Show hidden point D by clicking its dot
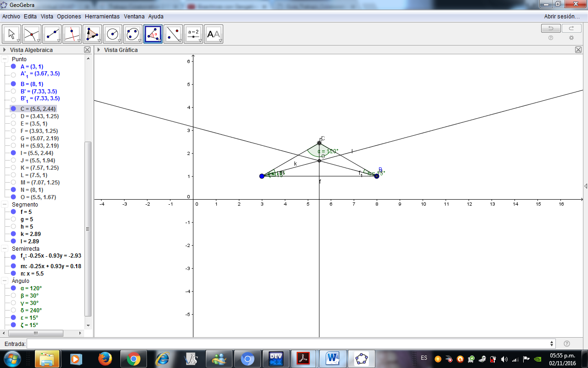The height and width of the screenshot is (368, 588). coord(13,115)
